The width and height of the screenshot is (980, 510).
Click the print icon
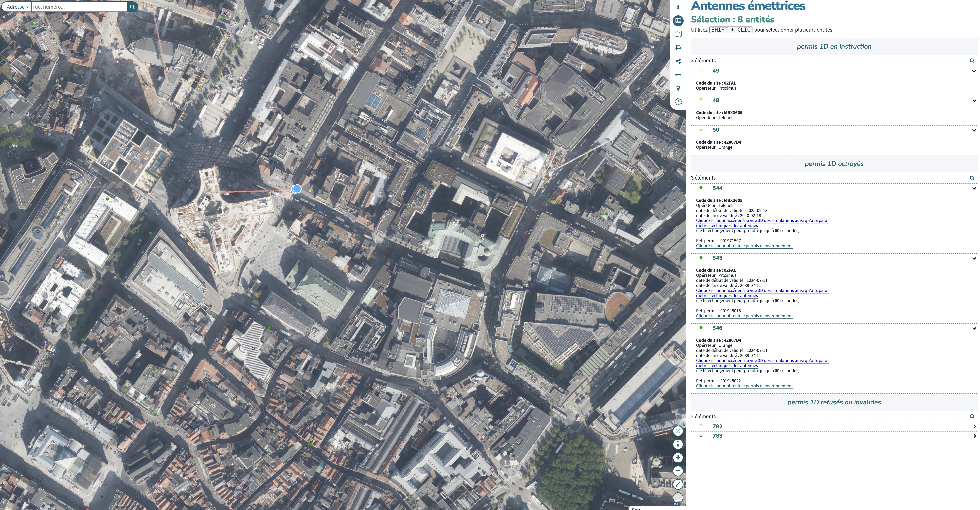678,48
